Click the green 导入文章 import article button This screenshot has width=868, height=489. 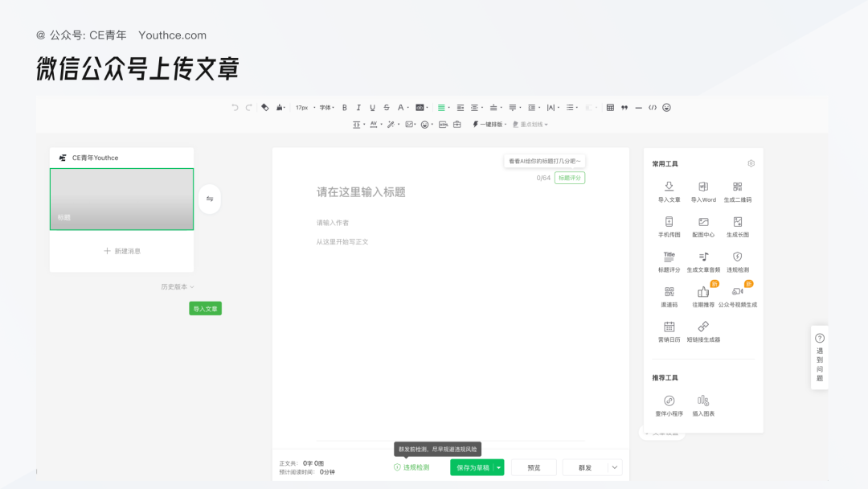(x=205, y=308)
